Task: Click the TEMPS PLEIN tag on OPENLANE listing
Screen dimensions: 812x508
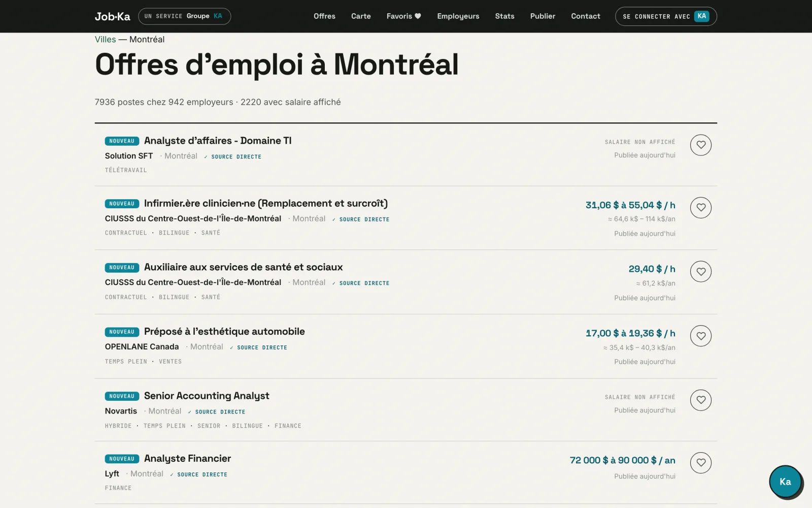Action: (126, 362)
